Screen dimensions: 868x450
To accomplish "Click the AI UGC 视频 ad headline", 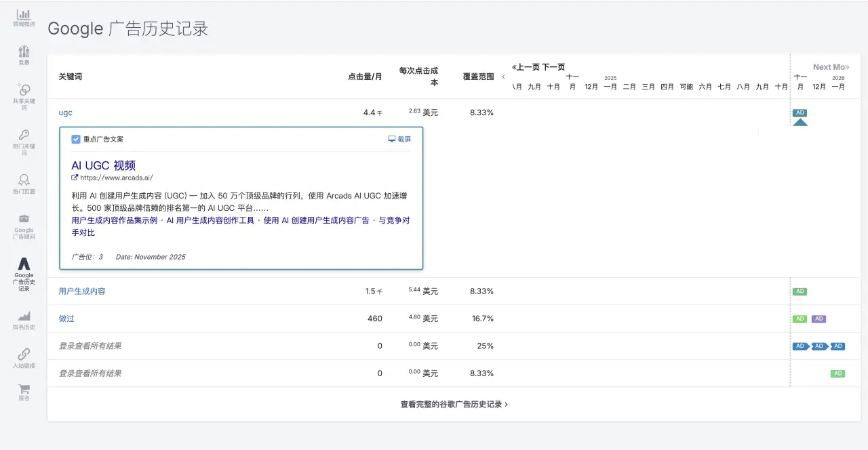I will click(104, 165).
